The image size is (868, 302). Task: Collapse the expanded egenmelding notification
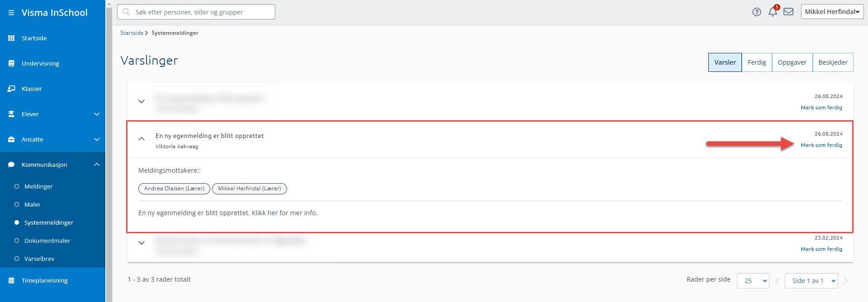(142, 139)
